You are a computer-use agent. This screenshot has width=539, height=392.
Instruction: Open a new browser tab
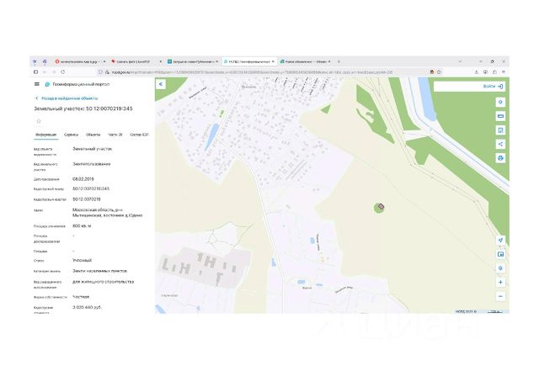click(x=339, y=61)
